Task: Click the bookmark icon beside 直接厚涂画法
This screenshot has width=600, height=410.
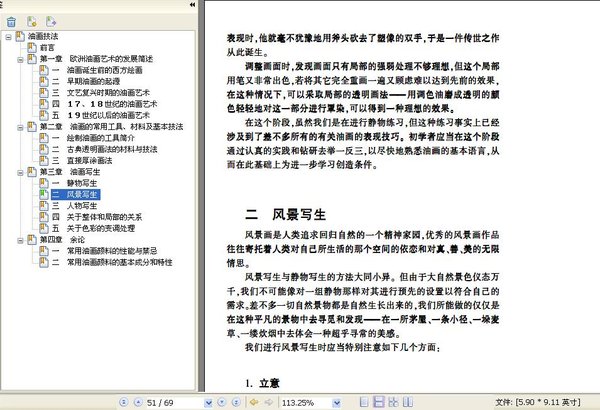Action: (x=44, y=160)
